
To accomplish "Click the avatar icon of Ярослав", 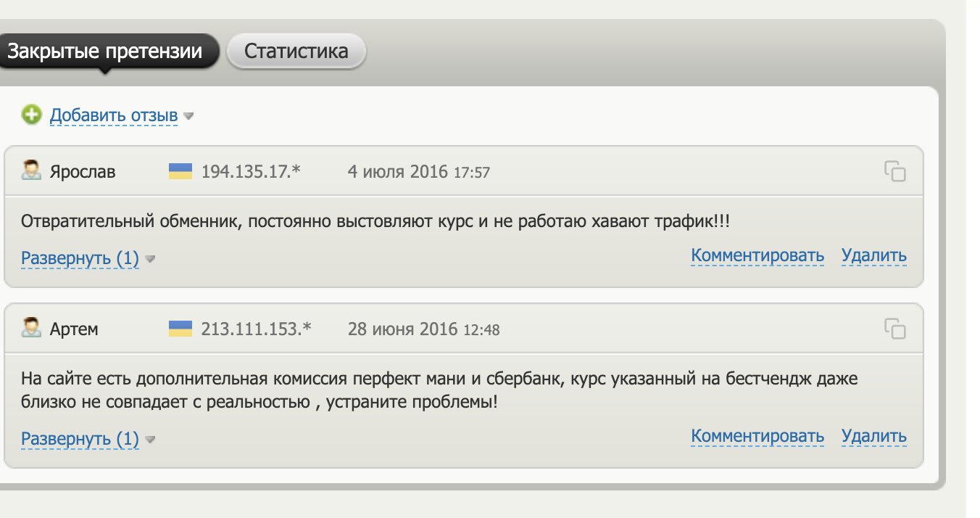I will (x=30, y=170).
